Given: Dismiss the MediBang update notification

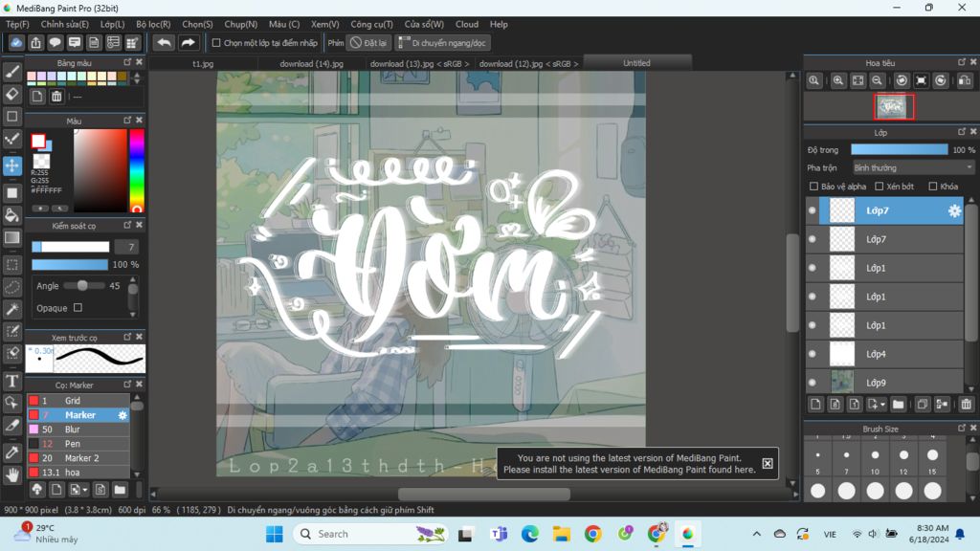Looking at the screenshot, I should 767,463.
